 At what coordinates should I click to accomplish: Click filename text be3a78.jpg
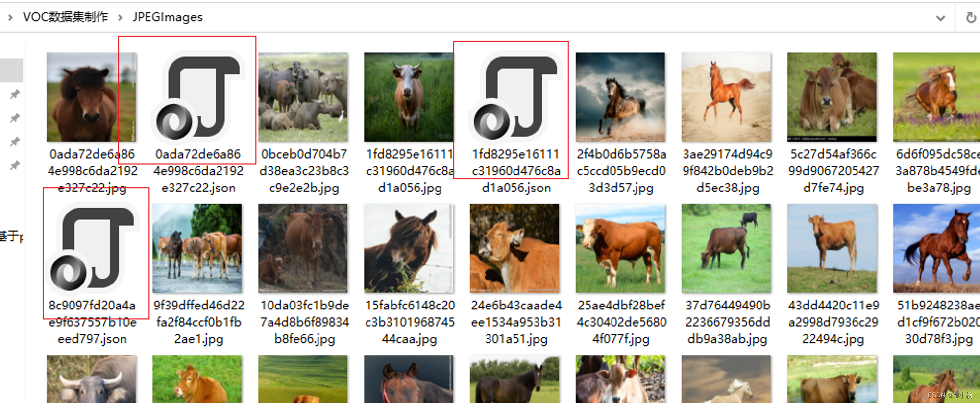point(939,188)
